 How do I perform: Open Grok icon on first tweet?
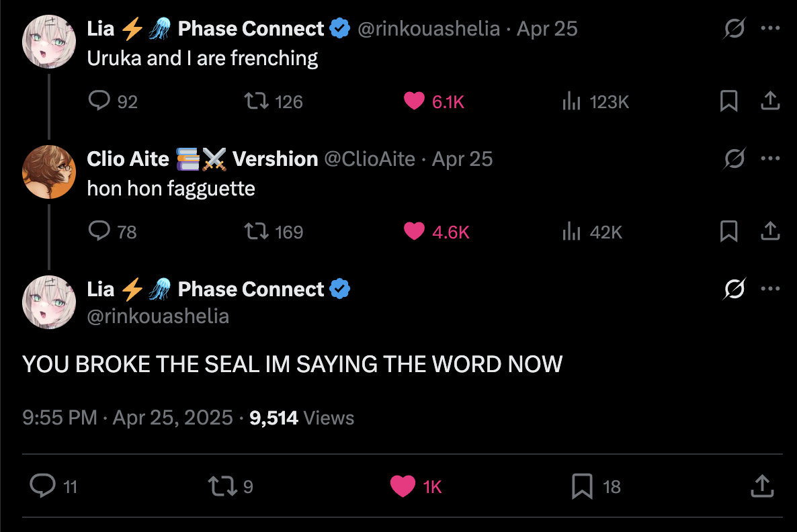(734, 29)
